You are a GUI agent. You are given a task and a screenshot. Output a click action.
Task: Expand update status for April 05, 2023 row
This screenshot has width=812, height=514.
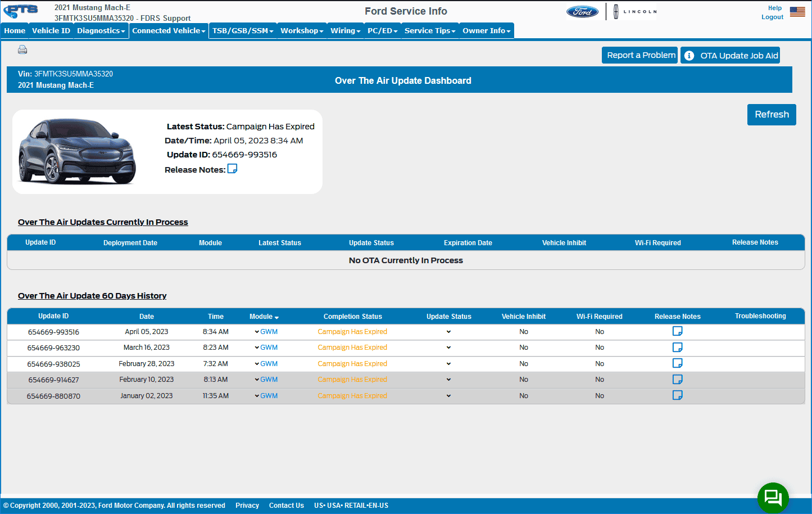tap(448, 332)
